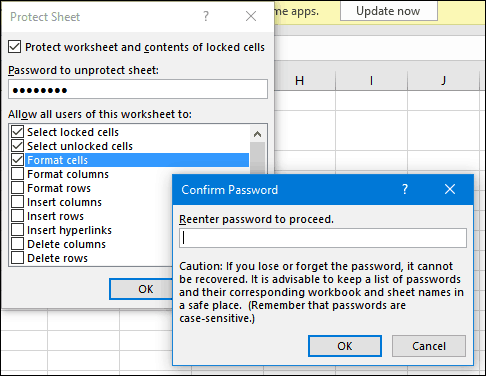Image resolution: width=486 pixels, height=376 pixels.
Task: Click the password to unprotect sheet field
Action: point(138,89)
